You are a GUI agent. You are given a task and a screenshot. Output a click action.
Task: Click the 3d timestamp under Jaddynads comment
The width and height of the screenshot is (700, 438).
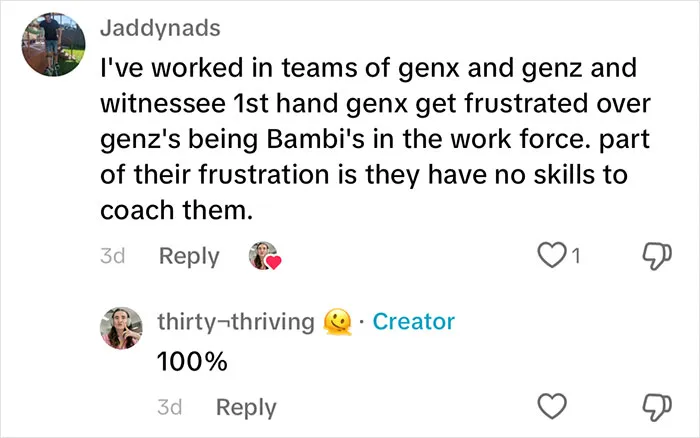(x=112, y=256)
